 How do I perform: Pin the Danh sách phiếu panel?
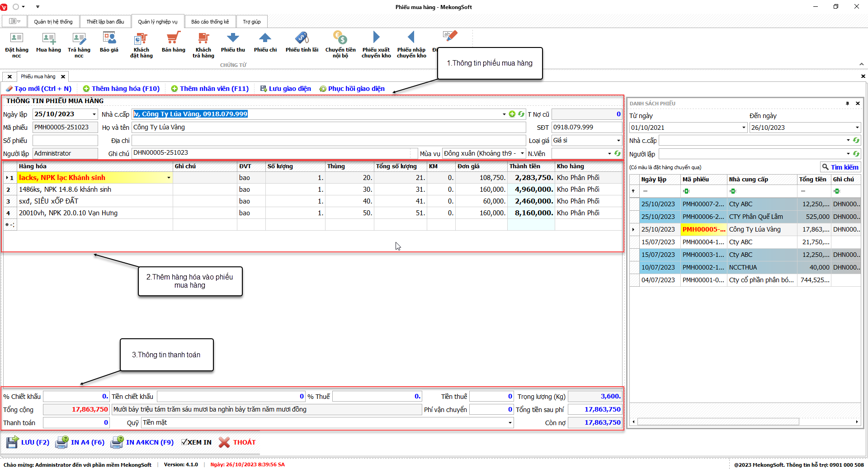click(847, 104)
